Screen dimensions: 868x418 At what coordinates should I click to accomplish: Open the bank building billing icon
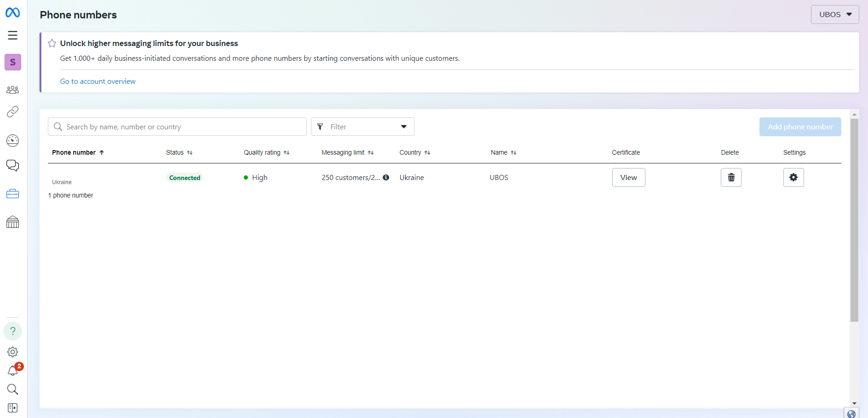(x=12, y=222)
